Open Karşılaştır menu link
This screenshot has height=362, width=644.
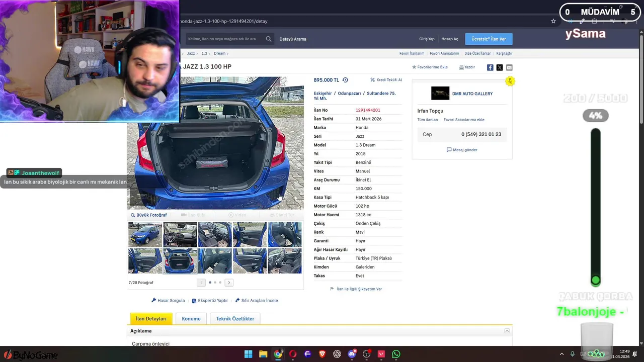point(504,53)
